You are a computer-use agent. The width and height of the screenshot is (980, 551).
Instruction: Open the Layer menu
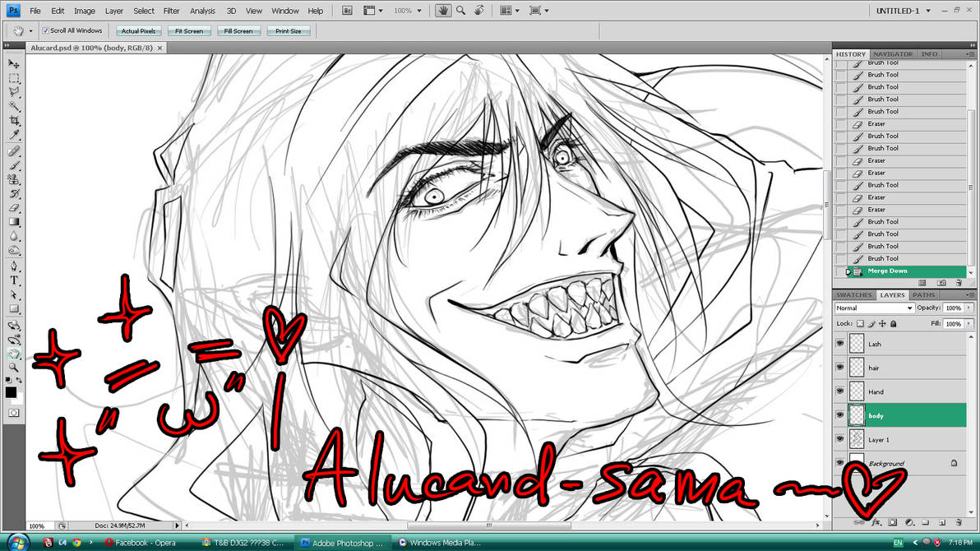click(x=113, y=11)
